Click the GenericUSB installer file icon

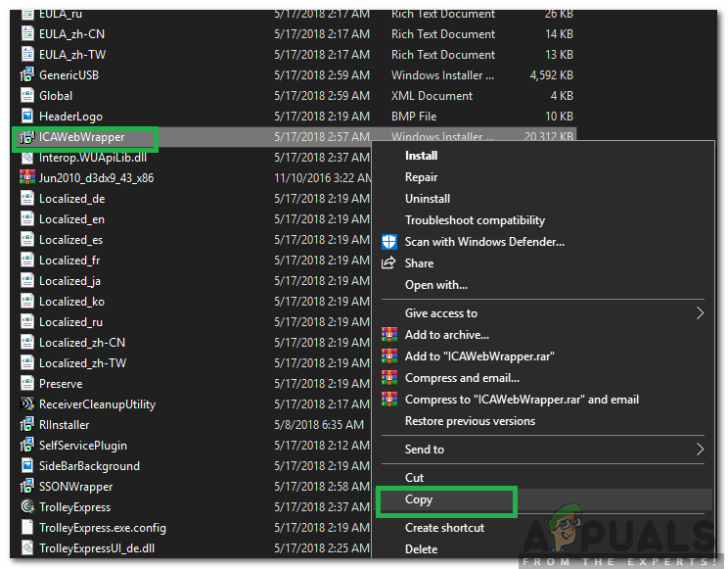(x=27, y=74)
